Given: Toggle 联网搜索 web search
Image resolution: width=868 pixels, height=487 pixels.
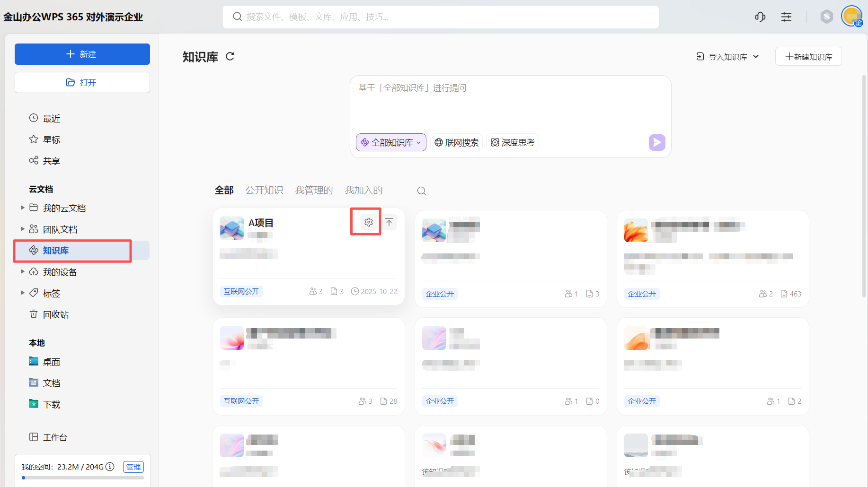Looking at the screenshot, I should (456, 142).
